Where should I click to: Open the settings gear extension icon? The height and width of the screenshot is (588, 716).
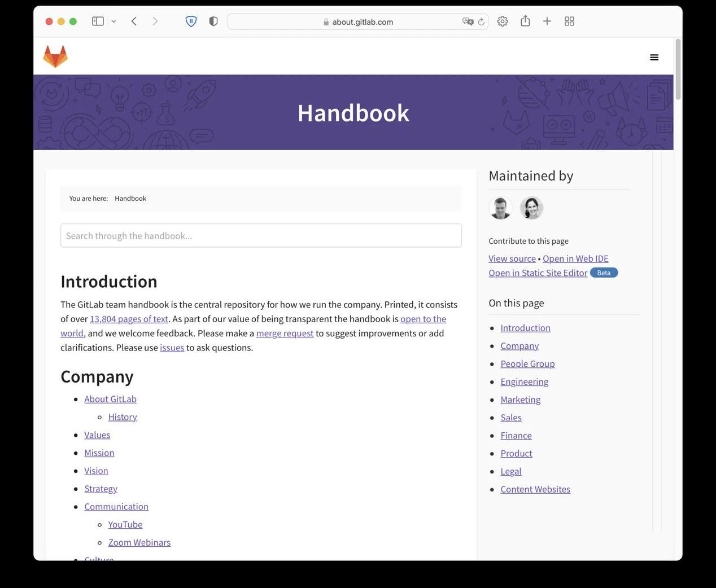503,21
